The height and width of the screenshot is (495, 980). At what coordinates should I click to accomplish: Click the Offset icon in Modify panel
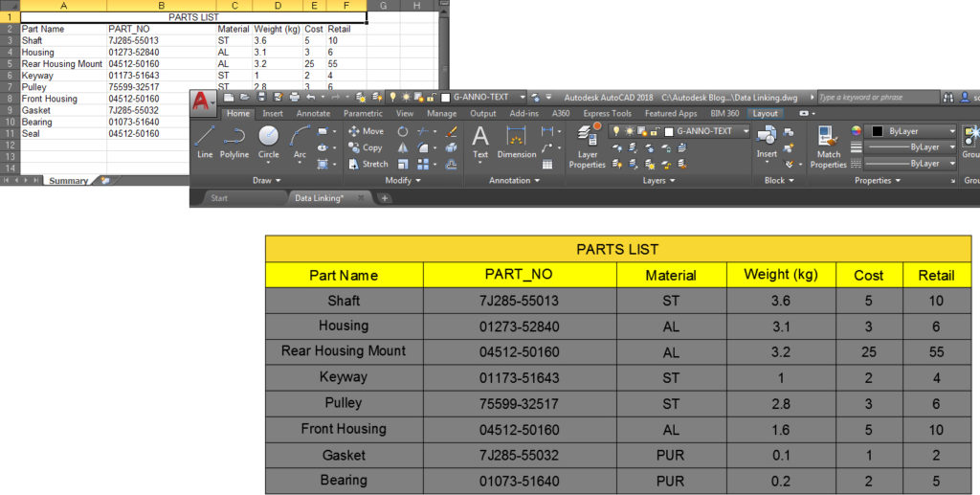pyautogui.click(x=452, y=164)
